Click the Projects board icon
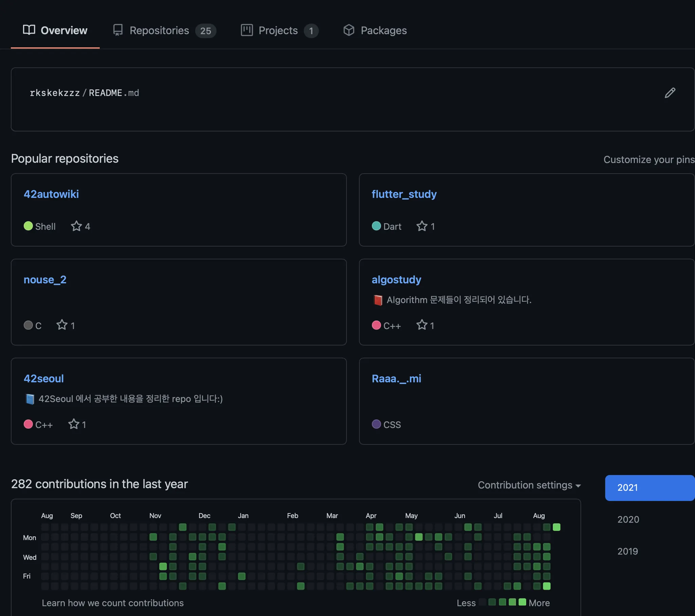The height and width of the screenshot is (616, 695). click(246, 30)
